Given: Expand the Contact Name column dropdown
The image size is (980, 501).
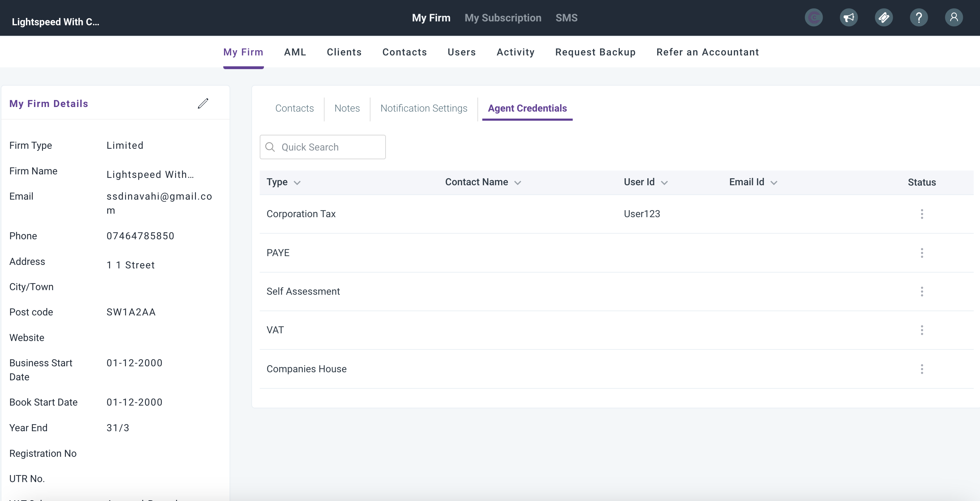Looking at the screenshot, I should 517,183.
